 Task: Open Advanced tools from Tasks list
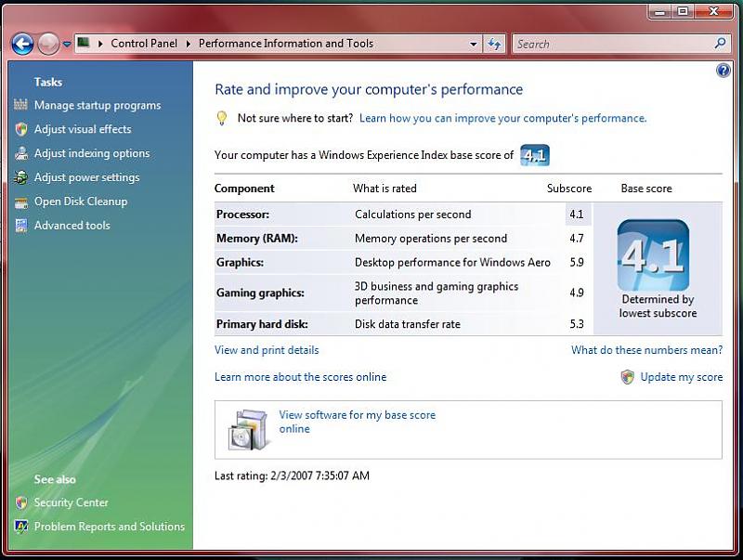point(72,226)
